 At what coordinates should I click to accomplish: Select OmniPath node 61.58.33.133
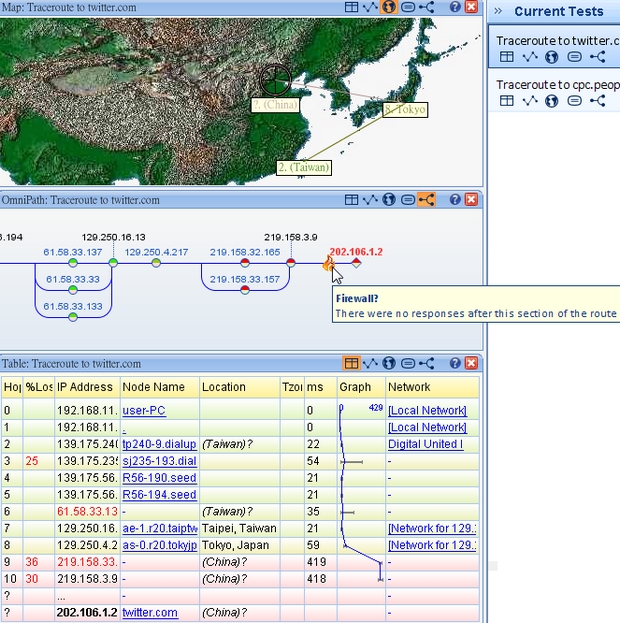pos(73,317)
